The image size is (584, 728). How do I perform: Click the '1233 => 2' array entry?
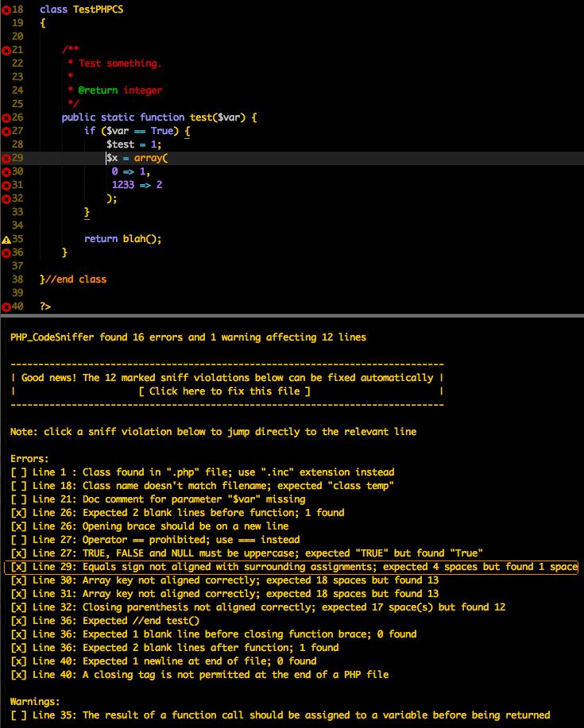click(x=137, y=185)
